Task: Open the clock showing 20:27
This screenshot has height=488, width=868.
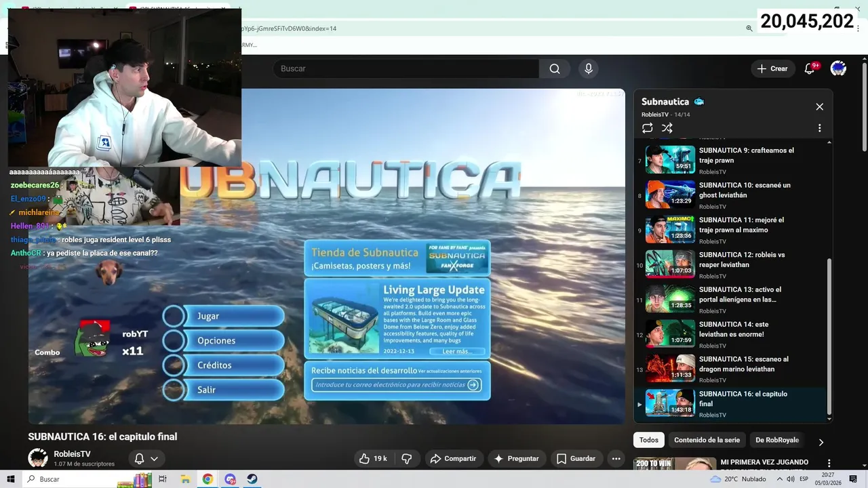Action: click(828, 479)
